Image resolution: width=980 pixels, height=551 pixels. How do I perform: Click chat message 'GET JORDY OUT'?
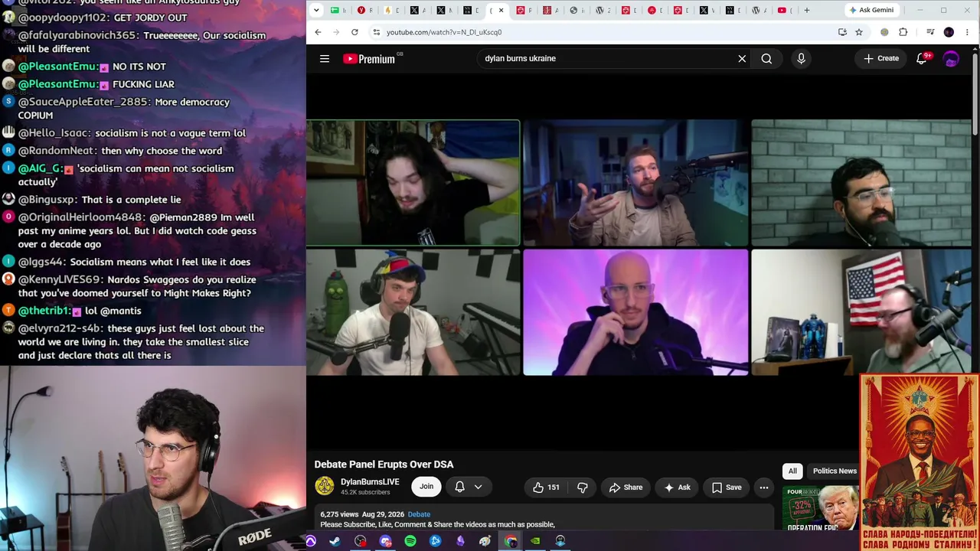pyautogui.click(x=150, y=18)
